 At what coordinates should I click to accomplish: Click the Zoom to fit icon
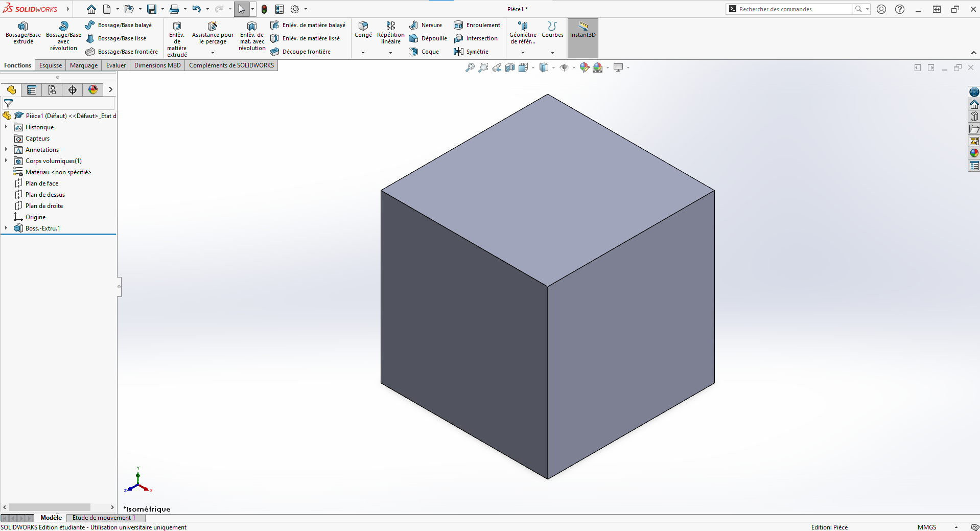tap(470, 67)
